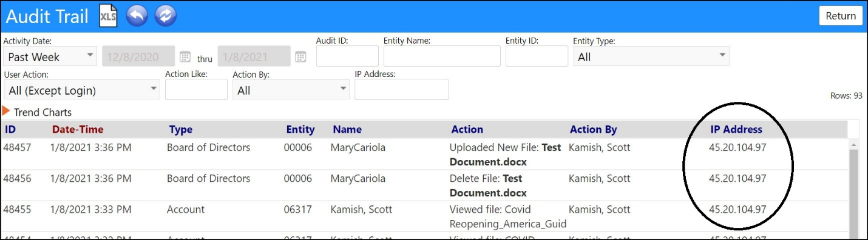Viewport: 868px width, 240px height.
Task: Click 'Kamish, Scott' in the Name column
Action: [361, 209]
